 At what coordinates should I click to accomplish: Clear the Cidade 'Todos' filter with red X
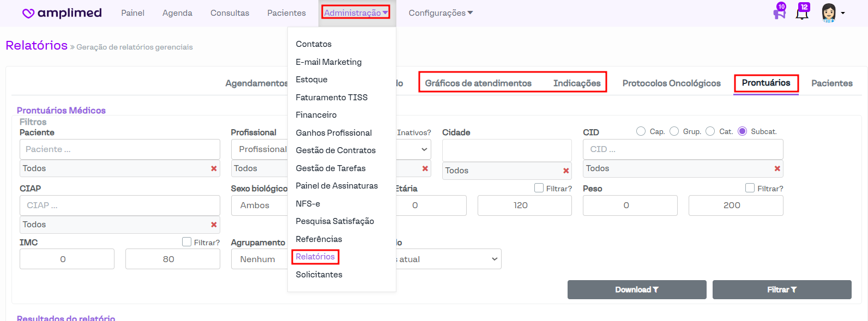[x=566, y=171]
